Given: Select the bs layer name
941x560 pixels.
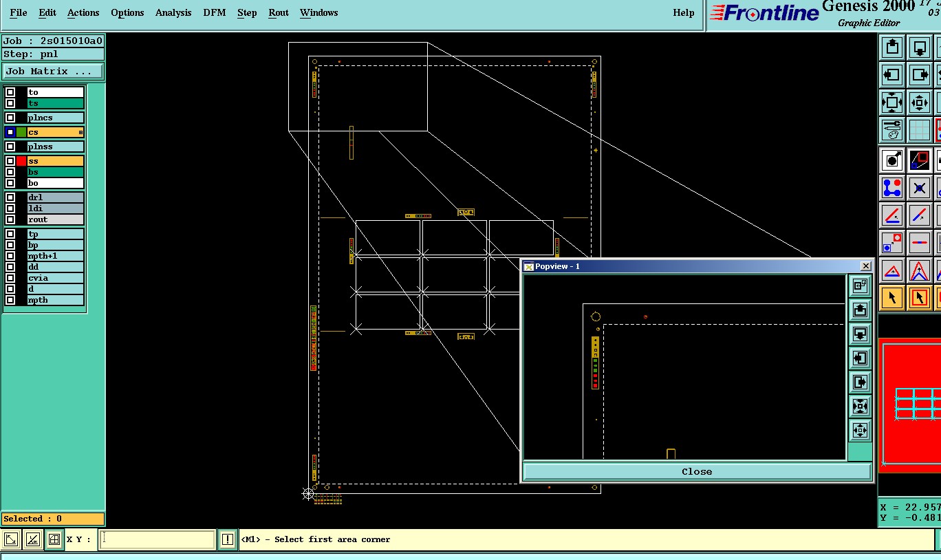Looking at the screenshot, I should tap(55, 172).
